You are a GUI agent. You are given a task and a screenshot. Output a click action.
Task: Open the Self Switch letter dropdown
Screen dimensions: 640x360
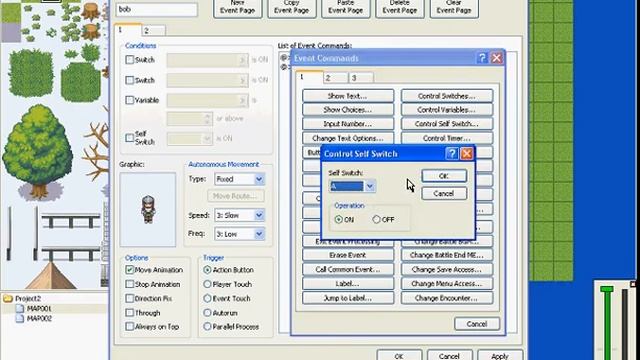pyautogui.click(x=370, y=187)
